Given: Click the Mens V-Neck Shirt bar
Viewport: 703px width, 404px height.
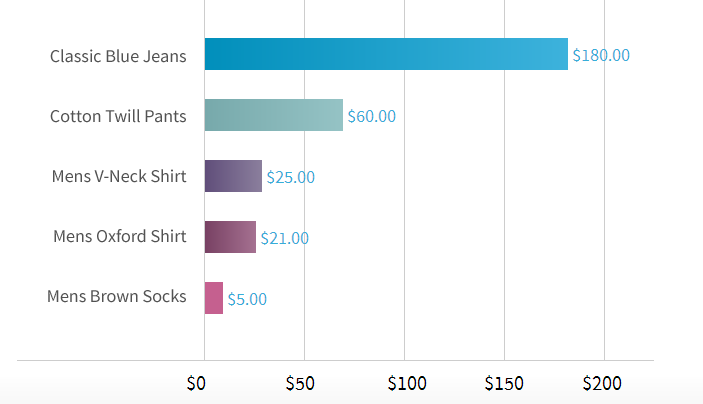Looking at the screenshot, I should point(233,176).
